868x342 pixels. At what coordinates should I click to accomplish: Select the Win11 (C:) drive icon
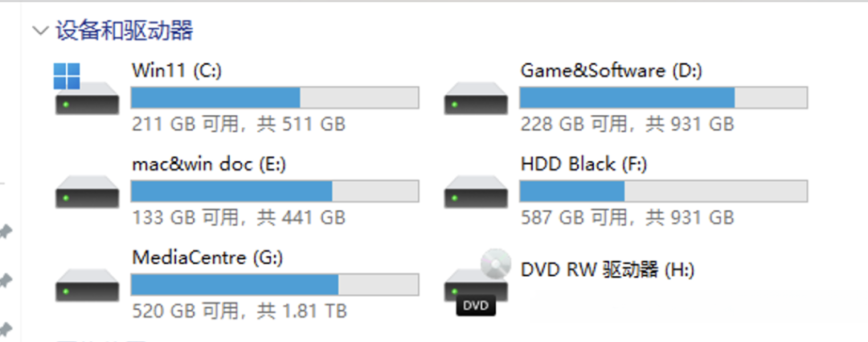click(x=87, y=89)
